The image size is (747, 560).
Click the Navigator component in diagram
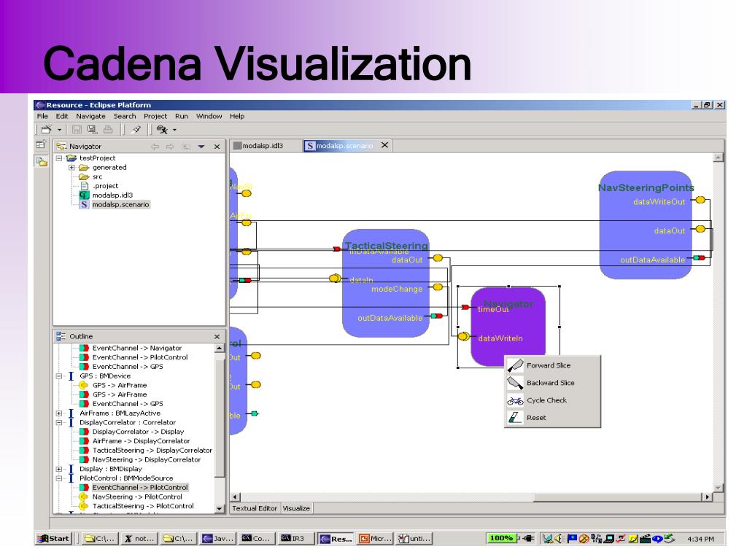point(508,327)
